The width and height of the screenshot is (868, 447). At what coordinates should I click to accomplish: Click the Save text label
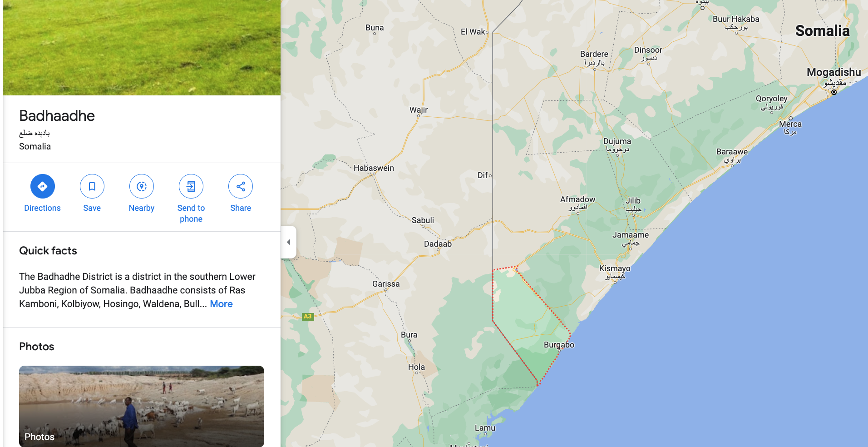[92, 208]
